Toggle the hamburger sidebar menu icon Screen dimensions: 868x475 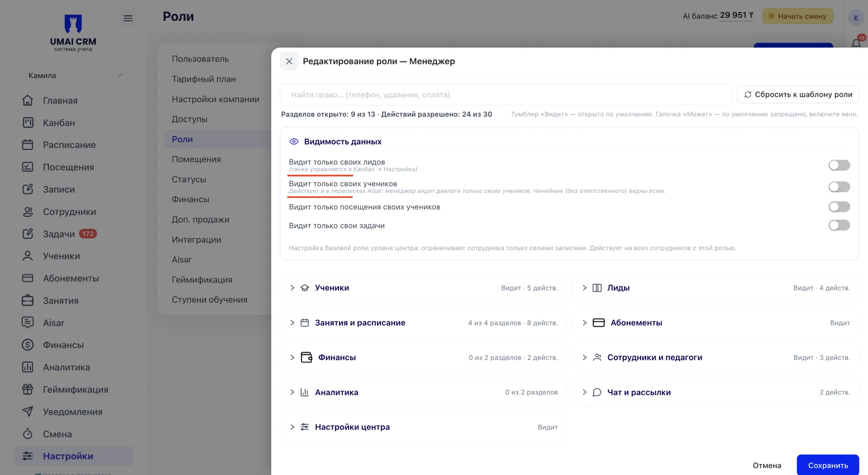coord(128,18)
